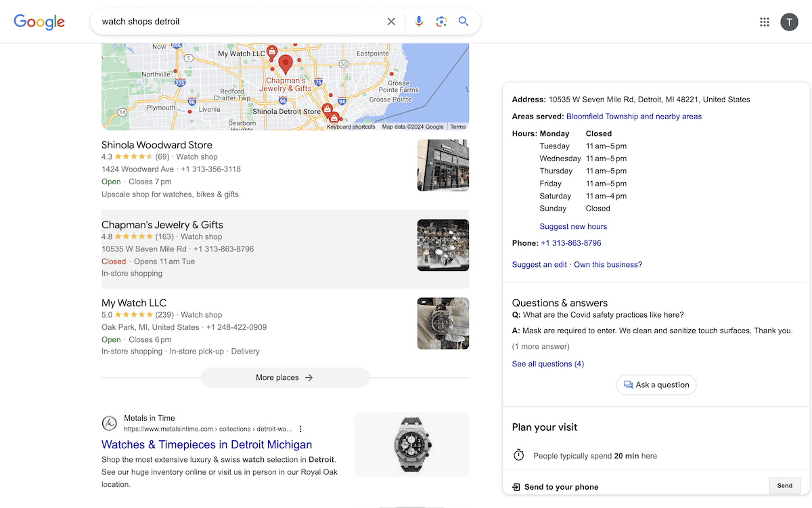Click the Shinola star rating 4.3 (69)
Viewport: 812px width, 508px height.
[x=135, y=157]
